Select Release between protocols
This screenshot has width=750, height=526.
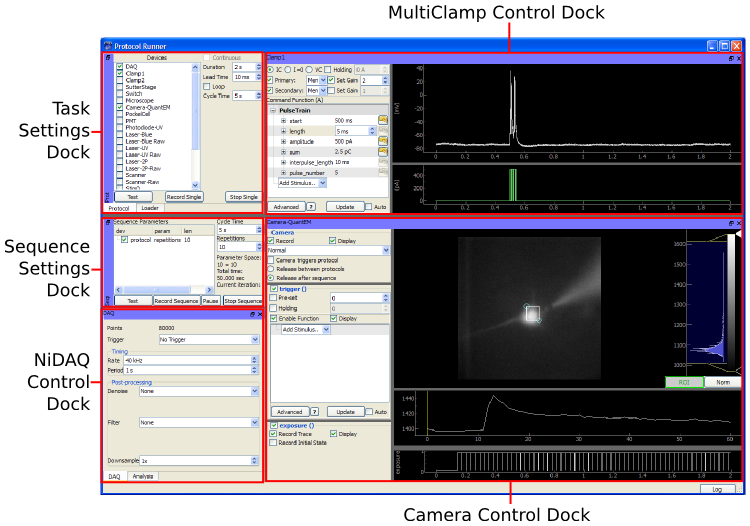(x=271, y=269)
